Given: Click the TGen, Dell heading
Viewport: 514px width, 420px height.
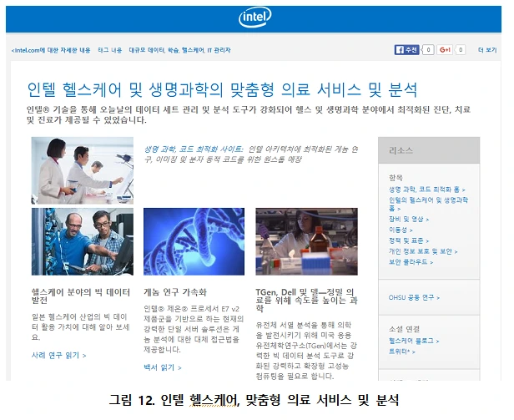Looking at the screenshot, I should (x=306, y=300).
